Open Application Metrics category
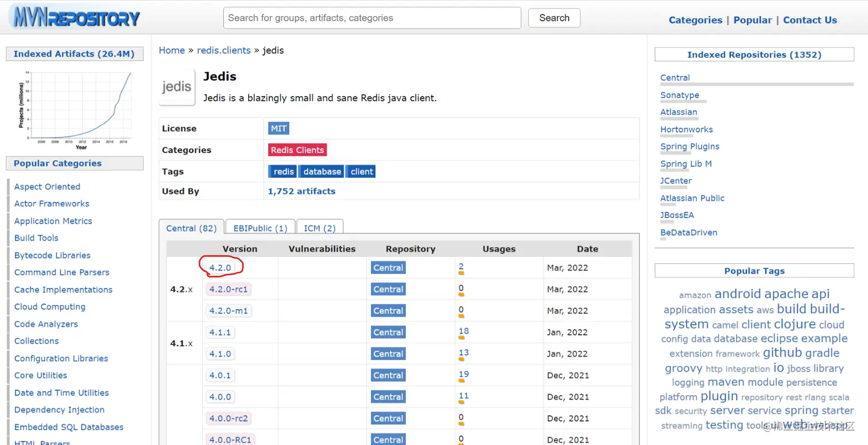This screenshot has height=445, width=868. (53, 221)
